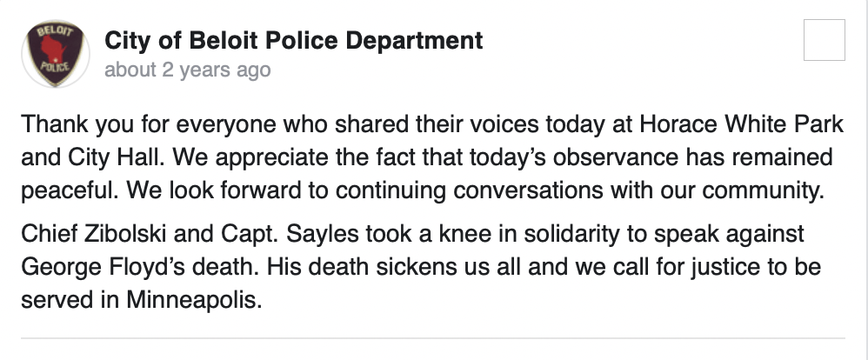The image size is (868, 360).
Task: Click the word 'BELOIT' on the badge avatar
Action: [55, 31]
